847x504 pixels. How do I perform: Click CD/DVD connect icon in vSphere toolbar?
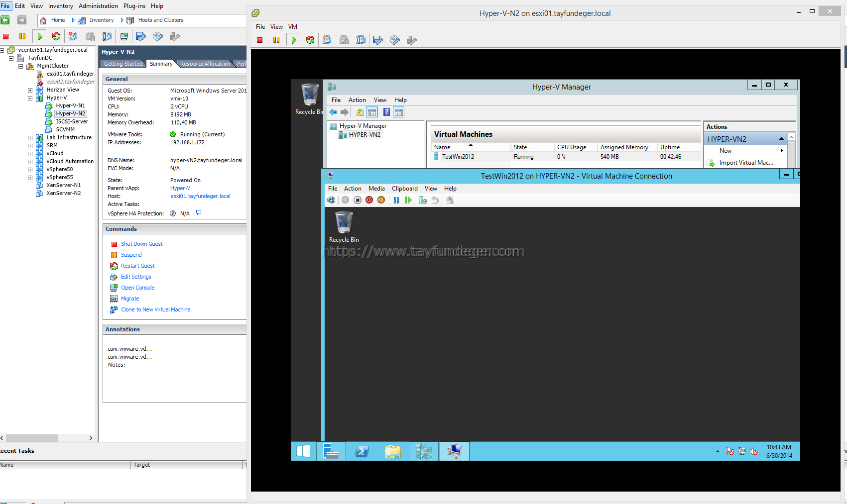point(158,36)
